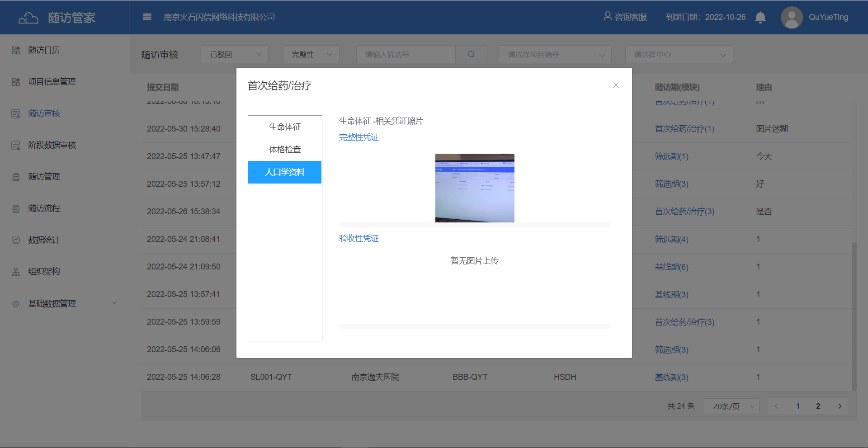The image size is (868, 448).
Task: Open the notification bell
Action: coord(760,17)
